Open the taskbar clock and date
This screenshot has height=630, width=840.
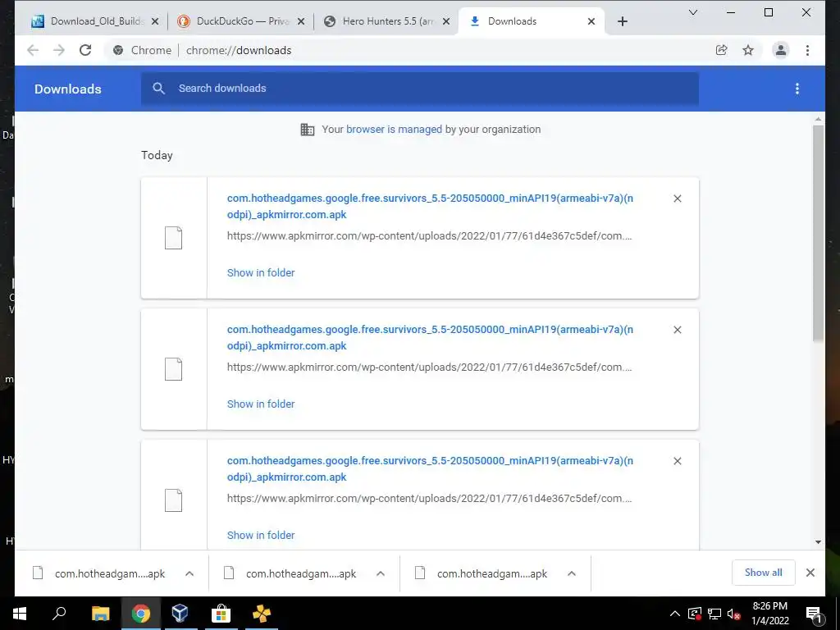click(x=769, y=614)
